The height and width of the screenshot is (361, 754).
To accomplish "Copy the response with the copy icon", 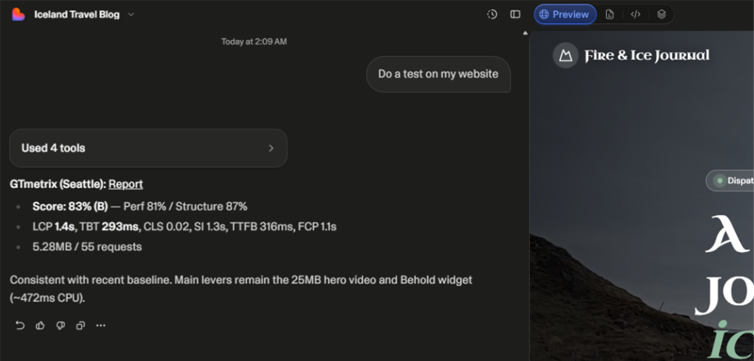I will [80, 325].
